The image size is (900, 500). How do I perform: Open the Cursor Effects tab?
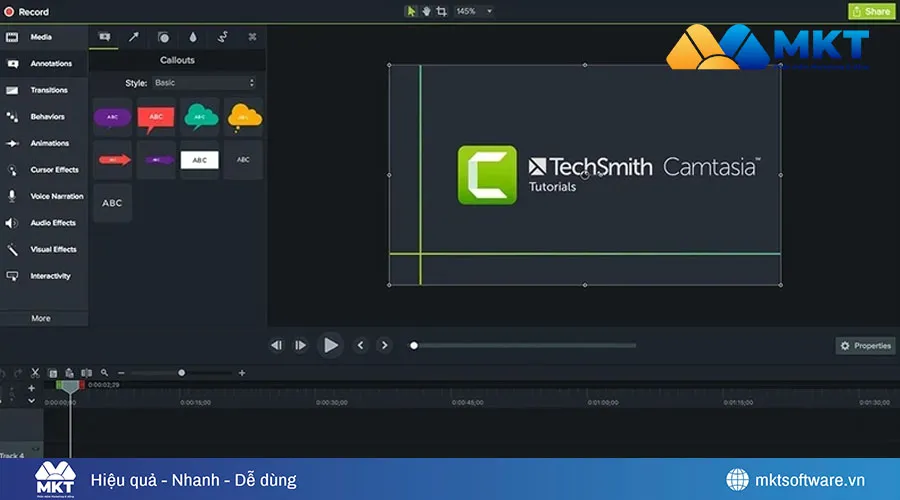tap(44, 170)
